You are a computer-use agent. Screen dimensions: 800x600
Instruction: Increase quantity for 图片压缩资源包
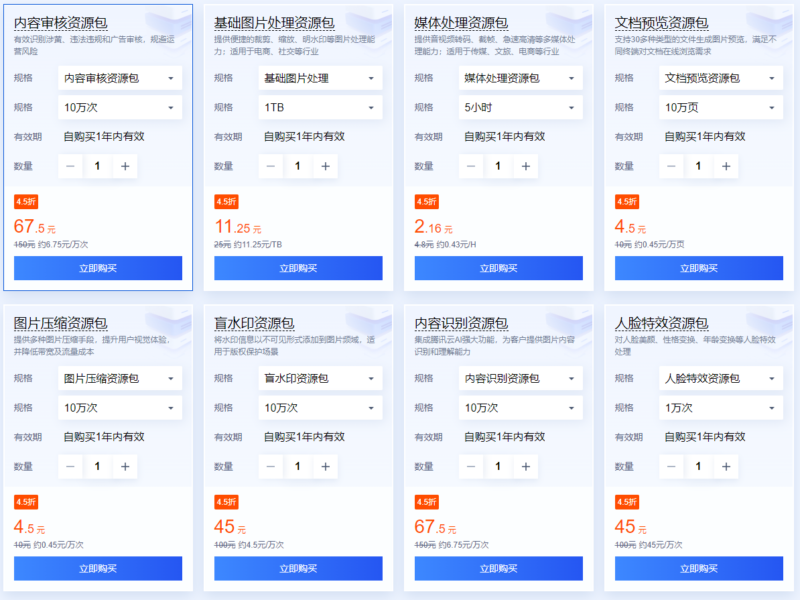click(125, 466)
